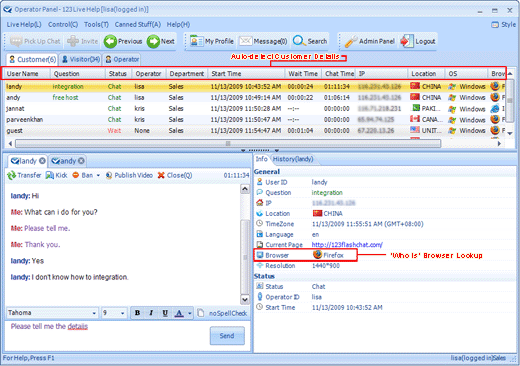Sort by Department column header
Image resolution: width=520 pixels, height=366 pixels.
pyautogui.click(x=187, y=74)
